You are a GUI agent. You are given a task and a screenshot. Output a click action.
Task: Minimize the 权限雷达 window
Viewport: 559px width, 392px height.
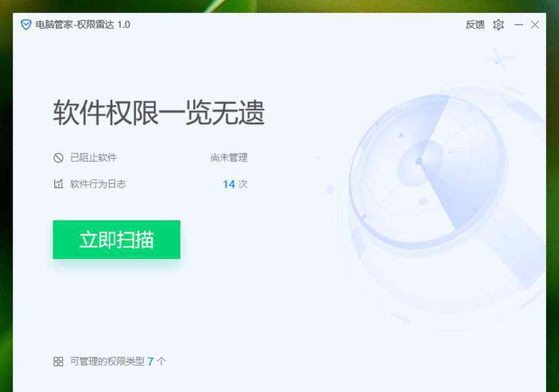coord(519,25)
